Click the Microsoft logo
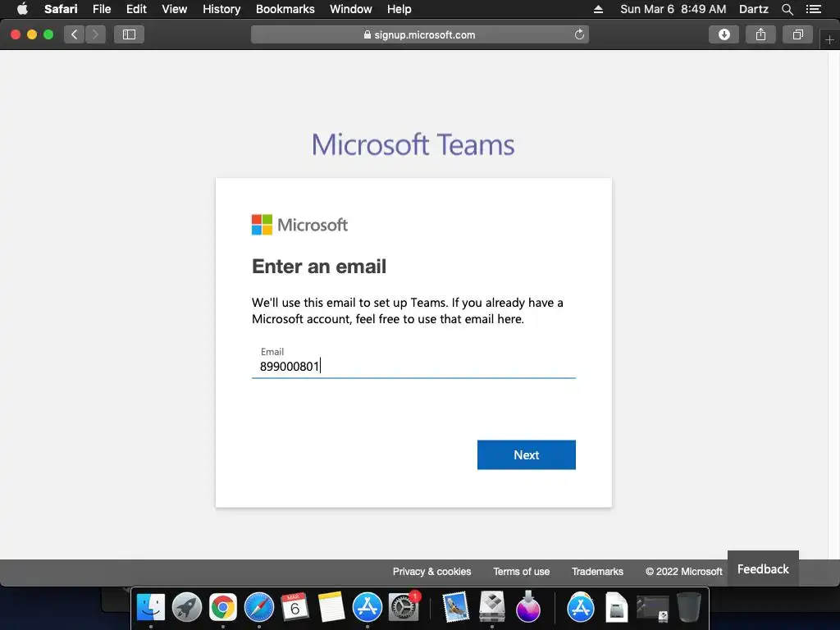 [299, 225]
